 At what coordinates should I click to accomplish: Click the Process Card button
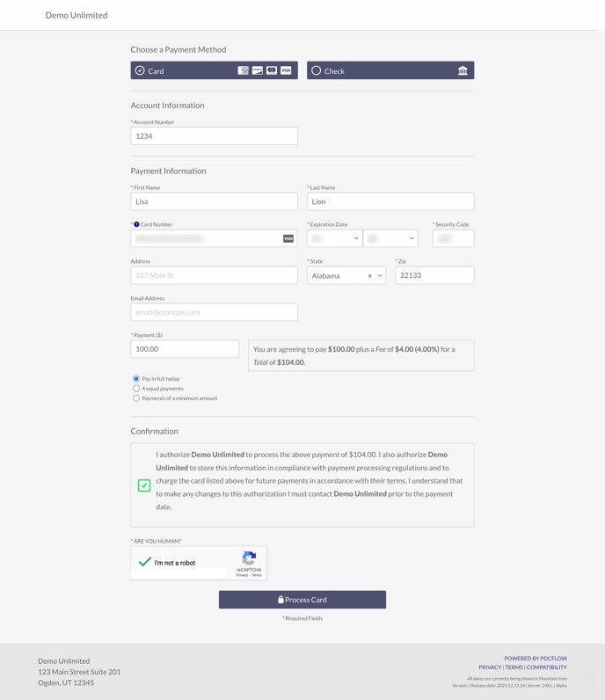click(x=302, y=600)
